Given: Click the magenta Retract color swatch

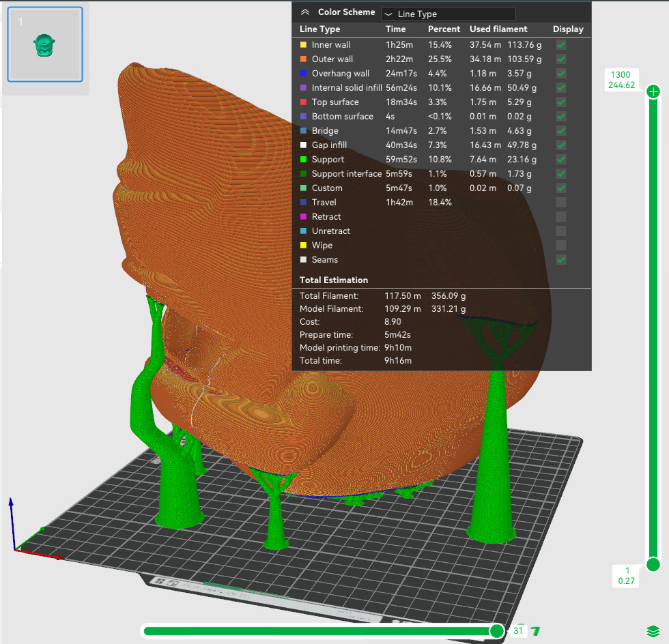Looking at the screenshot, I should coord(303,217).
